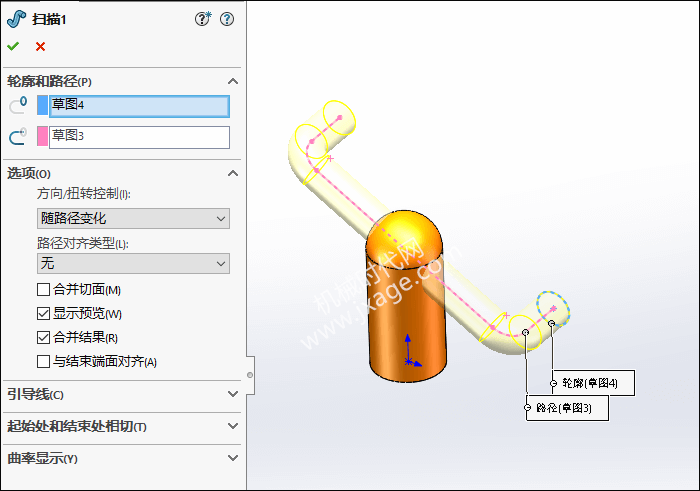
Task: Expand the 起始处和结束处相切(T) section
Action: click(x=233, y=426)
